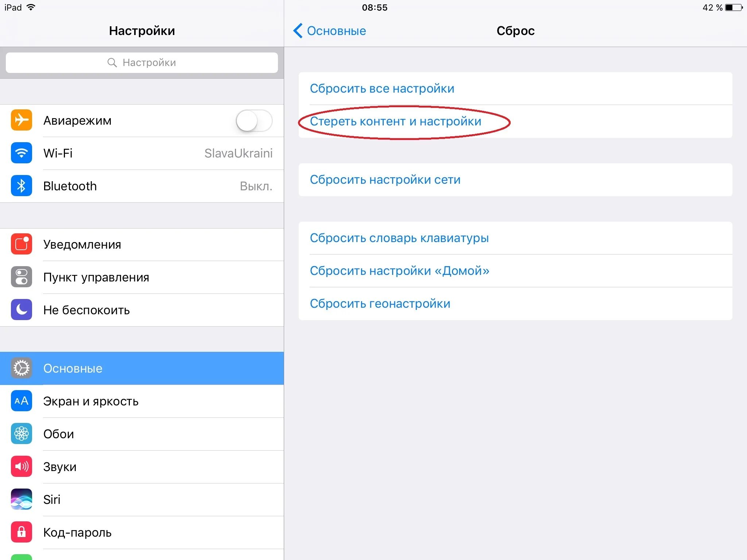Open the Звуки speaker icon
Screen dimensions: 747x560
[x=22, y=466]
